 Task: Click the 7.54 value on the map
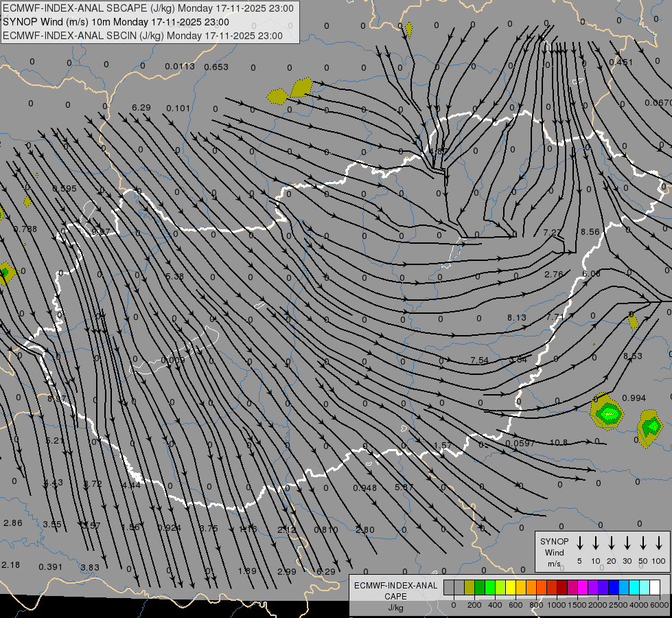click(x=479, y=360)
